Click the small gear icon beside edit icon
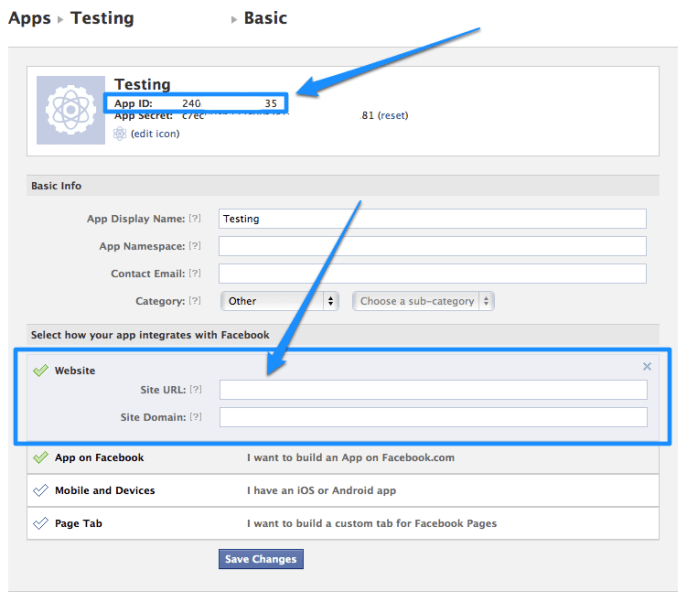 (121, 133)
